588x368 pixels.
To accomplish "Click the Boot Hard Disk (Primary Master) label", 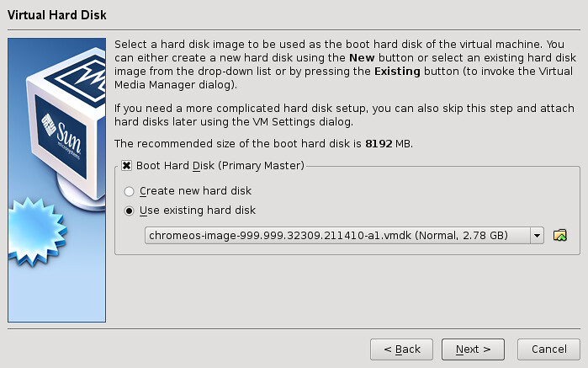I will (220, 166).
